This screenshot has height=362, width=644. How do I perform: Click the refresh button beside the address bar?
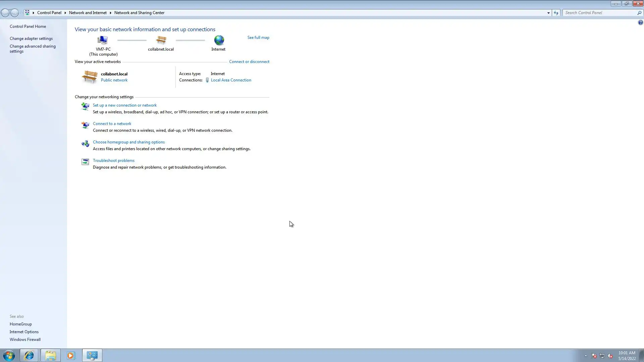[x=556, y=13]
